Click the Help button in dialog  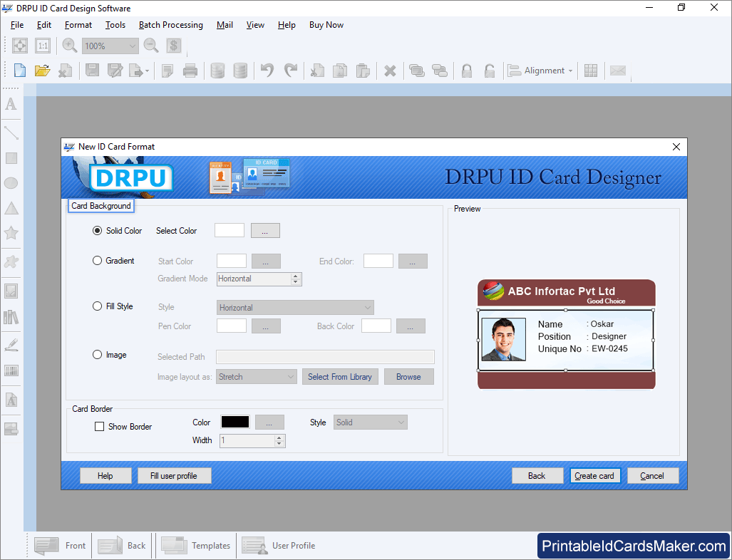coord(105,475)
